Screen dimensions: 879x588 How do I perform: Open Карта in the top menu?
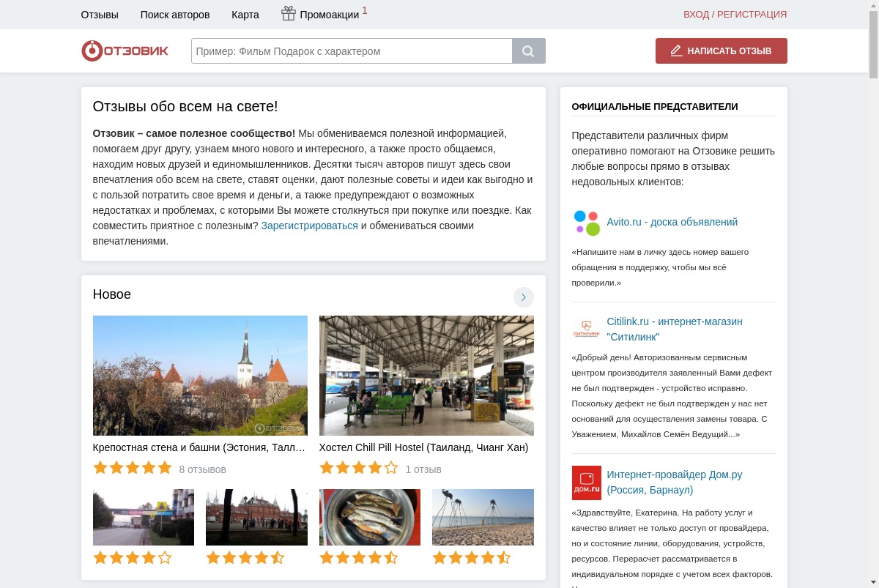245,15
